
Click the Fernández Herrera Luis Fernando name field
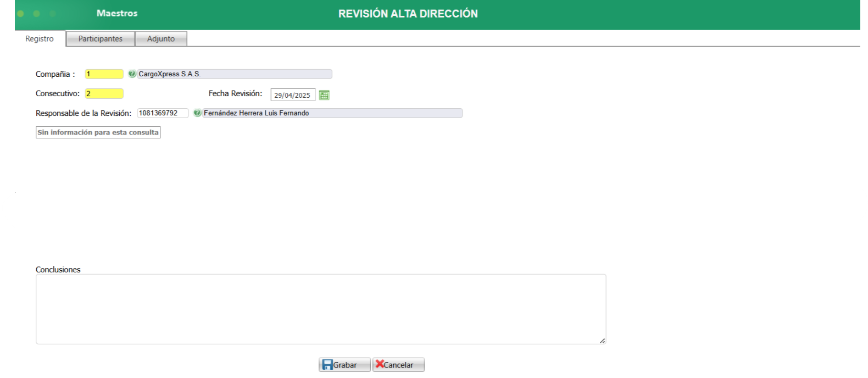pyautogui.click(x=332, y=113)
